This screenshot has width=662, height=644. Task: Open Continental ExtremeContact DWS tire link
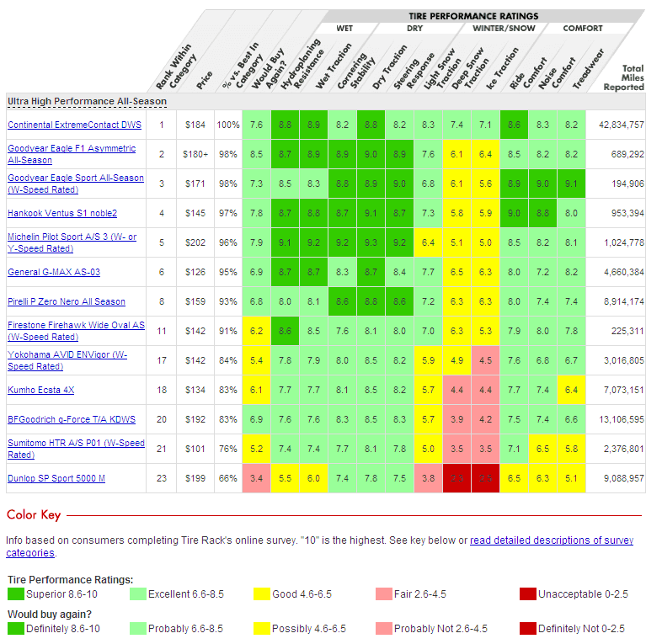point(74,125)
